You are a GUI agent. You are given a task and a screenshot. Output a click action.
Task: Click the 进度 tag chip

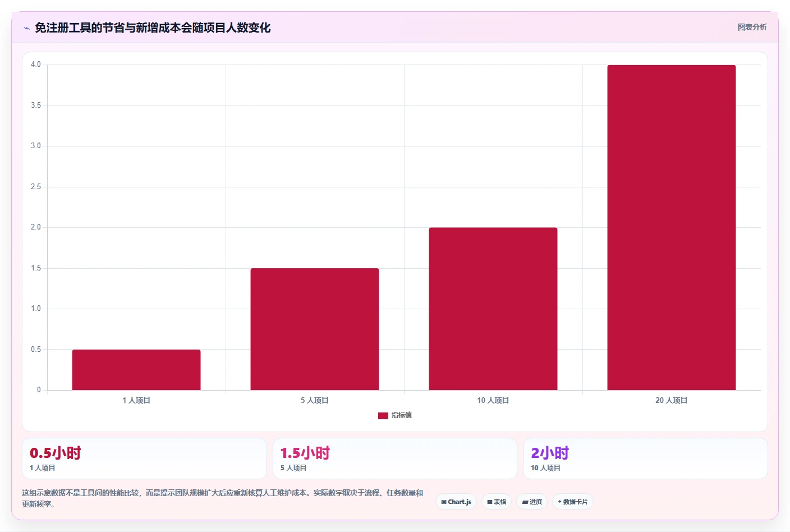click(x=532, y=502)
